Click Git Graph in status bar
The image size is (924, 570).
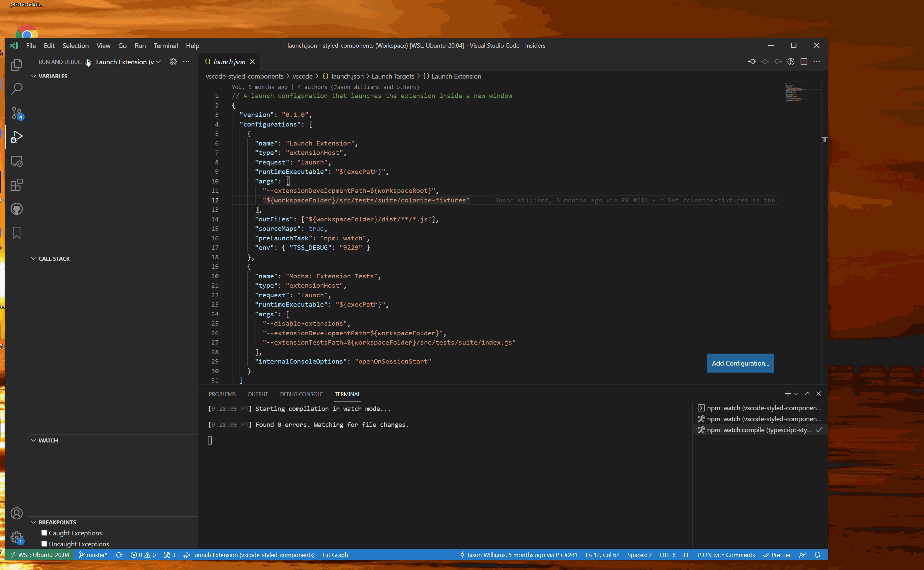tap(335, 555)
